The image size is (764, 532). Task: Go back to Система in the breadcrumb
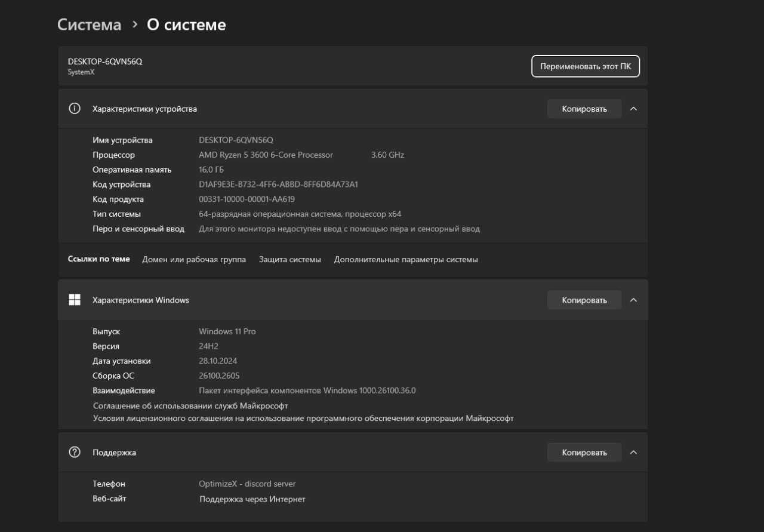click(x=90, y=24)
